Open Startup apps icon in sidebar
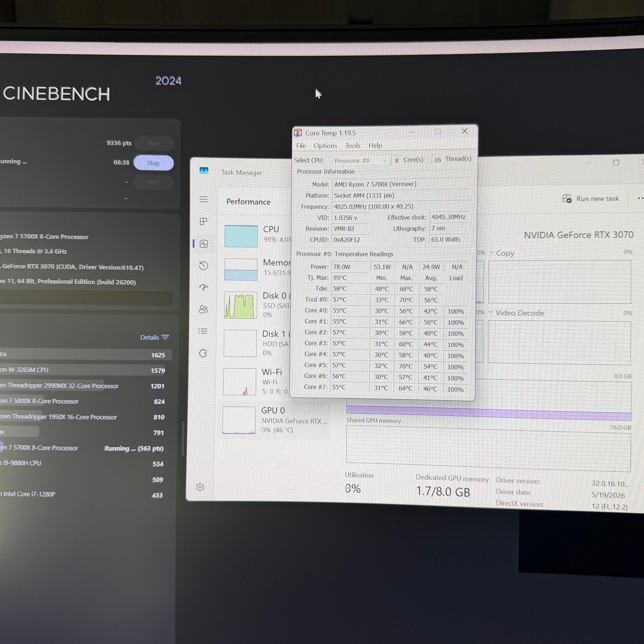 click(203, 287)
